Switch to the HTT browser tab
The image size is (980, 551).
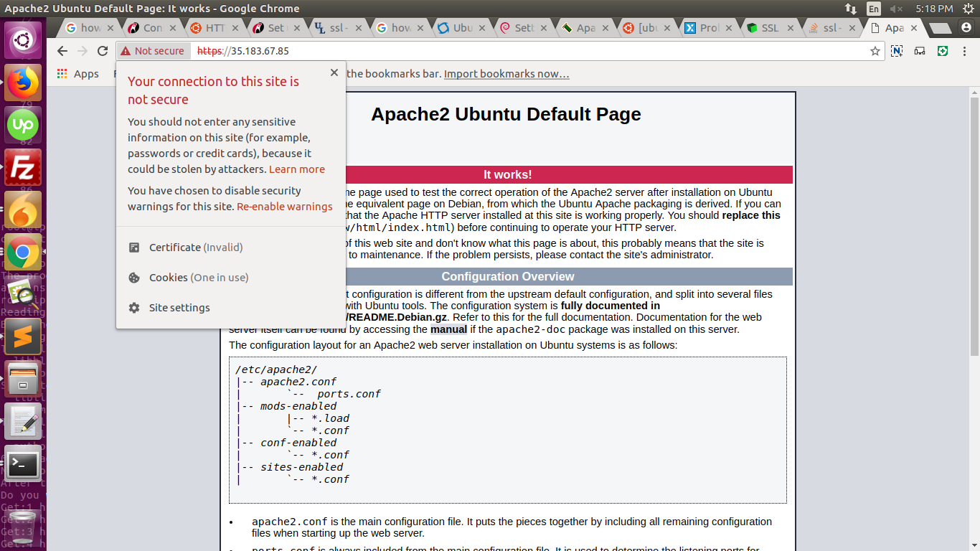point(209,28)
